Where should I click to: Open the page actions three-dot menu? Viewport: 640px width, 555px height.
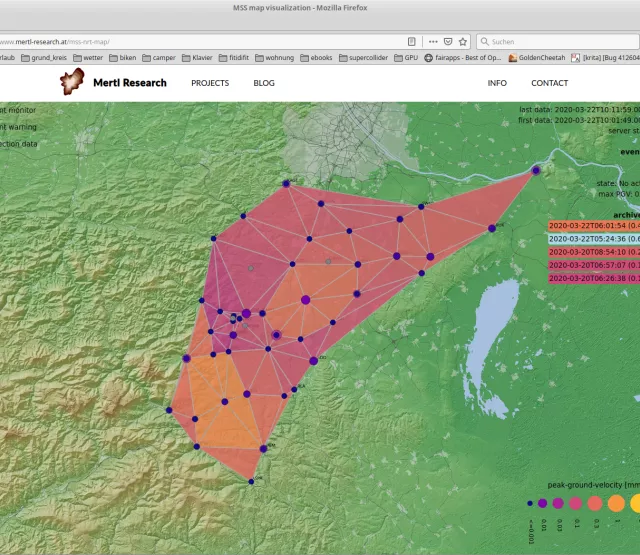click(x=433, y=42)
